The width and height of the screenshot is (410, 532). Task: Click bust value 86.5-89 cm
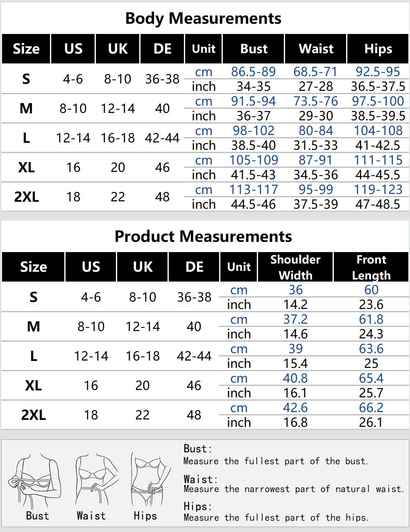coord(253,72)
